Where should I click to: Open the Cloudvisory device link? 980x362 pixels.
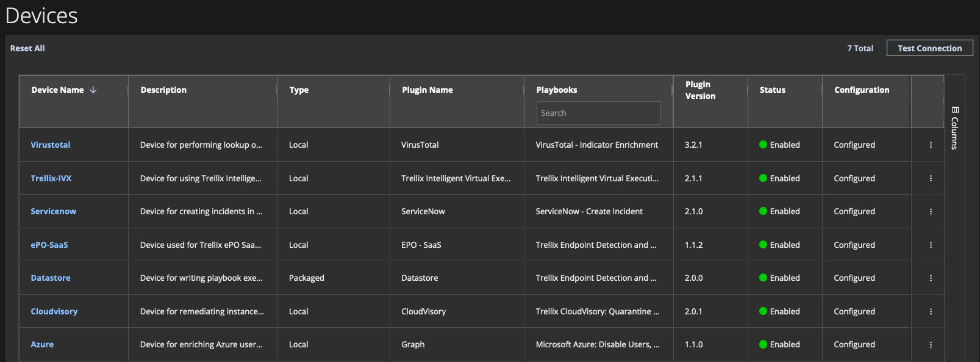coord(54,311)
